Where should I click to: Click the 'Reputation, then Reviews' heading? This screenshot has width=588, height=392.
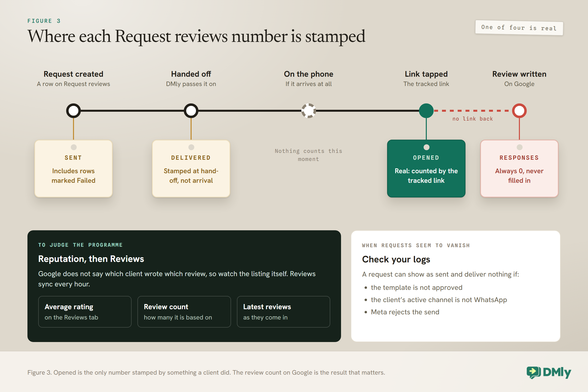(91, 259)
